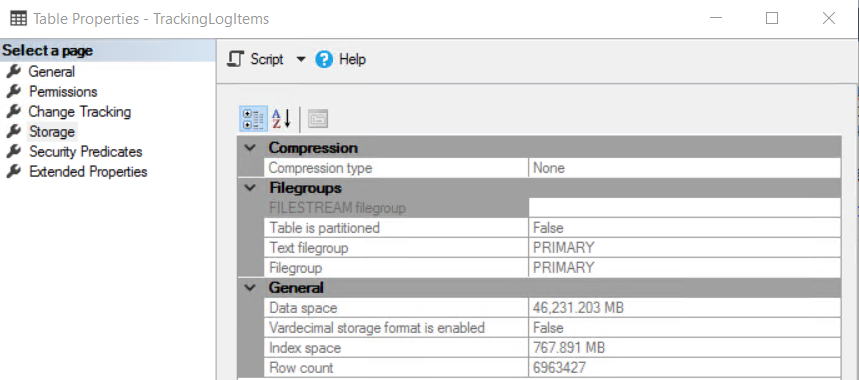Open the Script dropdown arrow

[300, 59]
